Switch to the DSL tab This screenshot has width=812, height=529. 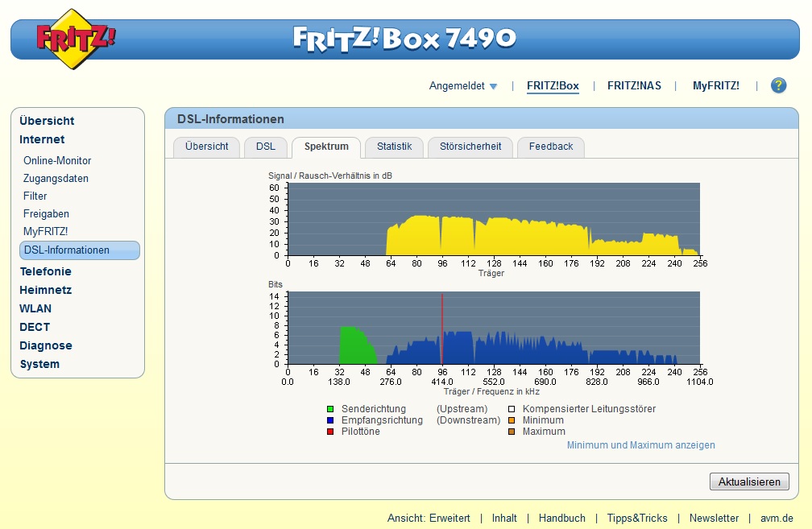(x=266, y=147)
